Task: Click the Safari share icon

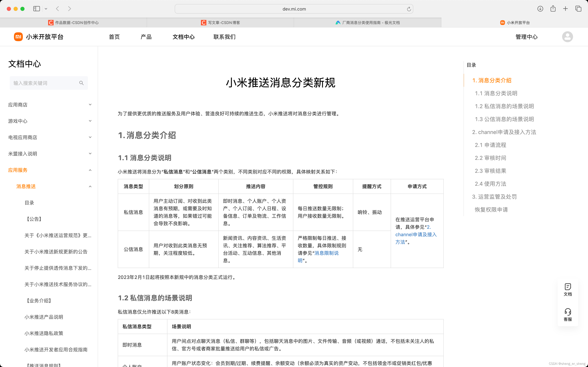Action: (x=553, y=9)
